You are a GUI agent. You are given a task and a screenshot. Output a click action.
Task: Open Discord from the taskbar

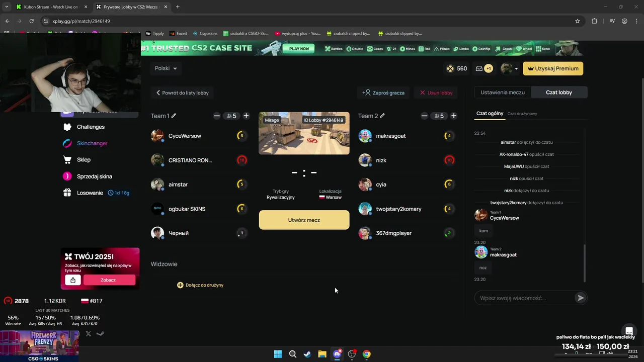[x=337, y=354]
